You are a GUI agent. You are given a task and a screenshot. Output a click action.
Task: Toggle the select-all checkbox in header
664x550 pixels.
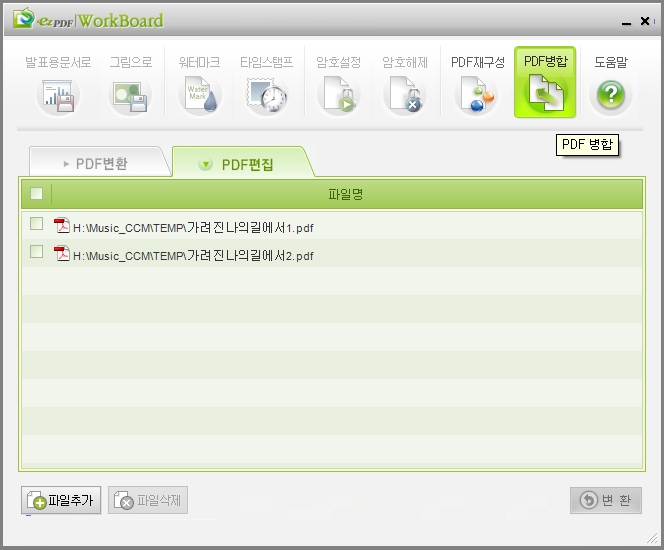tap(36, 193)
